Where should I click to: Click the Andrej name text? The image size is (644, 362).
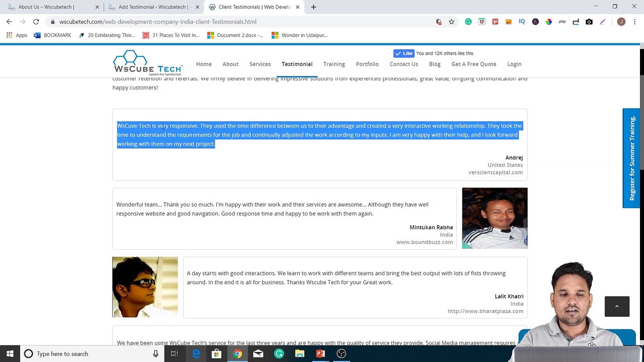514,158
